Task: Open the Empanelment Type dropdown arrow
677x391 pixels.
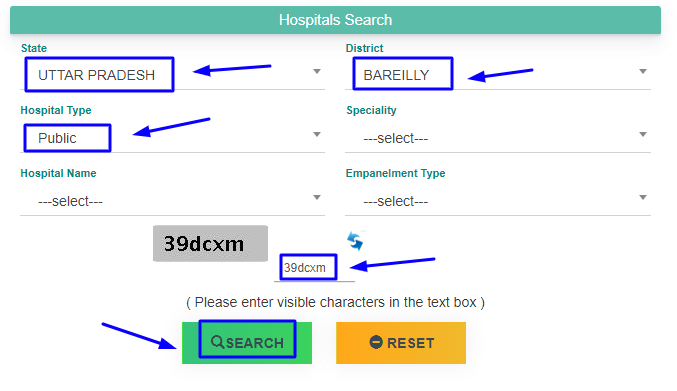Action: [643, 198]
